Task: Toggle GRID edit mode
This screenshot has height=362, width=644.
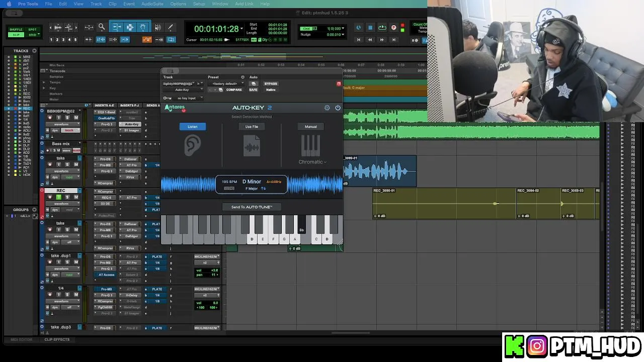Action: tap(32, 35)
